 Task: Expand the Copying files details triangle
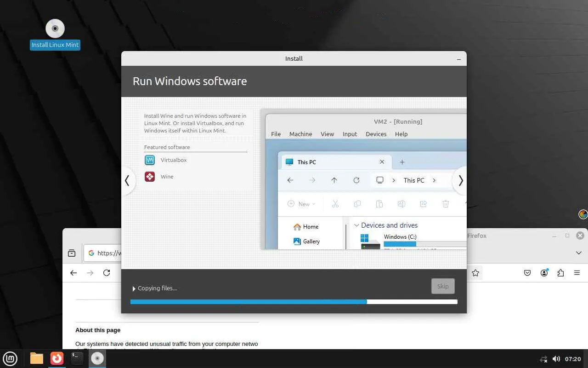134,288
